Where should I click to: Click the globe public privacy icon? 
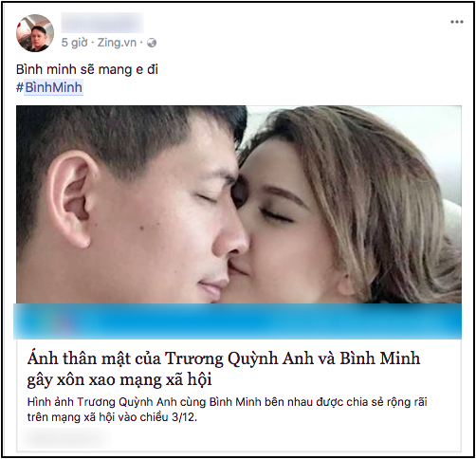pyautogui.click(x=152, y=43)
